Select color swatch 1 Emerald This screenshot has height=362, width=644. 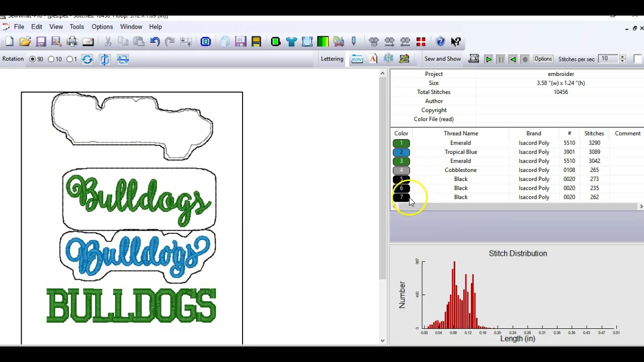click(x=401, y=143)
